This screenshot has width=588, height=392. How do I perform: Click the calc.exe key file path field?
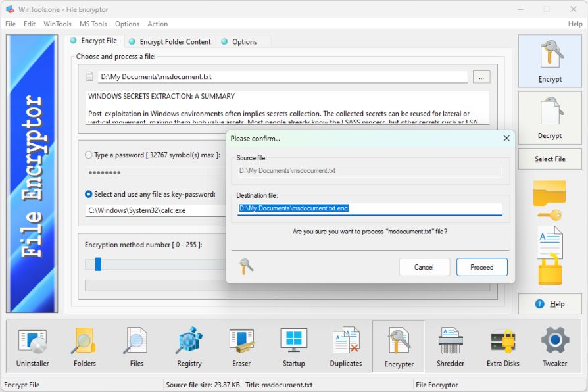coord(155,210)
